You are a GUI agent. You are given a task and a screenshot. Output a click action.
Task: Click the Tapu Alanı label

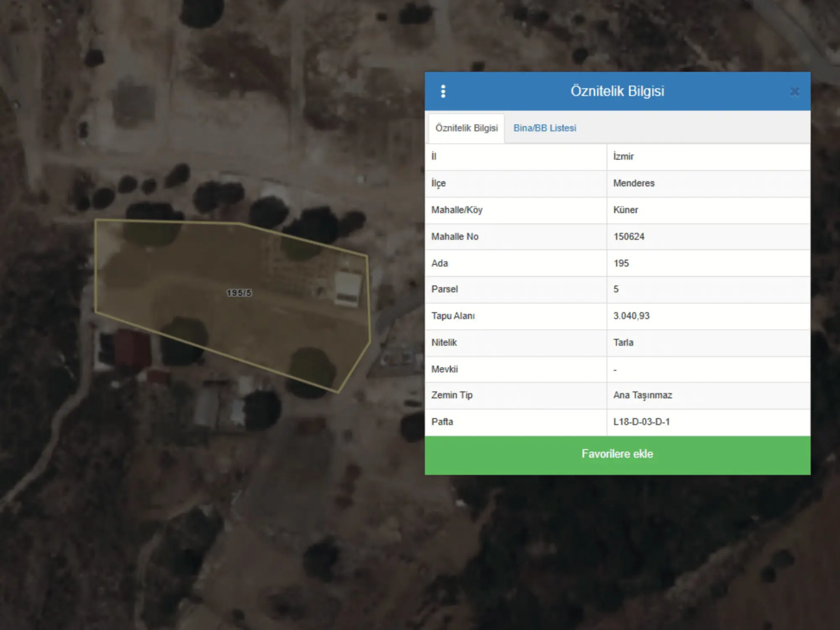pos(453,316)
